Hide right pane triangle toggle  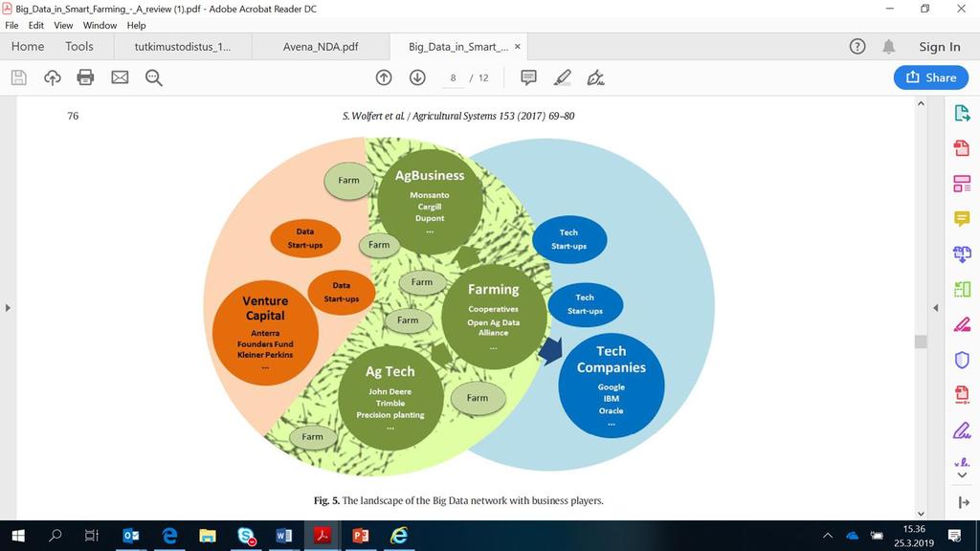click(936, 307)
